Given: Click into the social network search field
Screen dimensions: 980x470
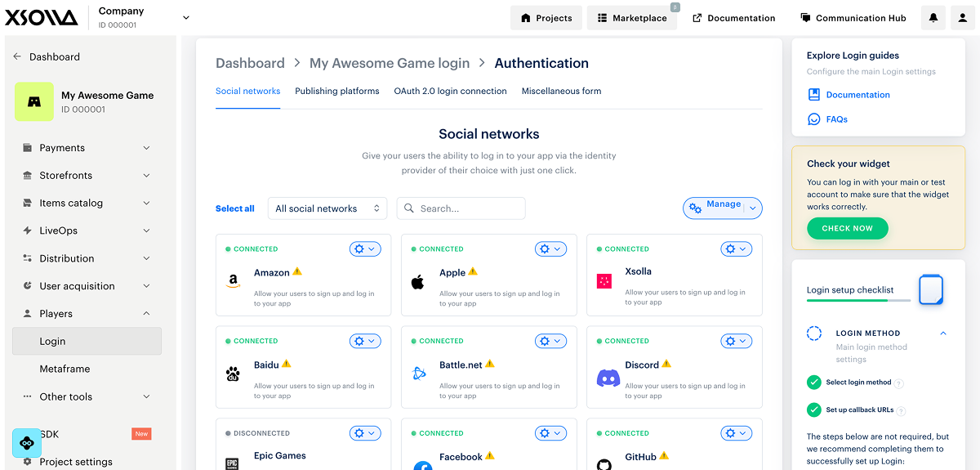Looking at the screenshot, I should click(461, 208).
